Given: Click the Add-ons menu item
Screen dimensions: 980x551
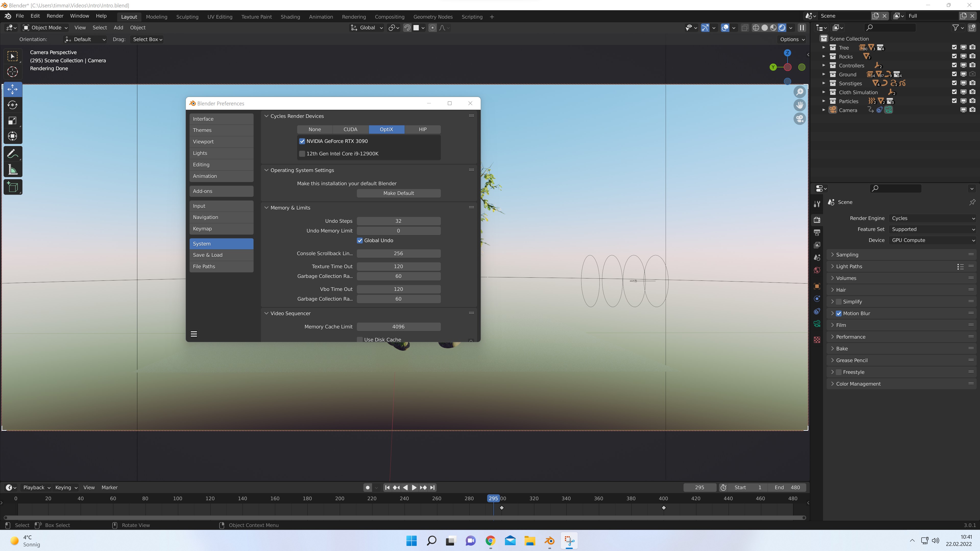Looking at the screenshot, I should pos(203,191).
